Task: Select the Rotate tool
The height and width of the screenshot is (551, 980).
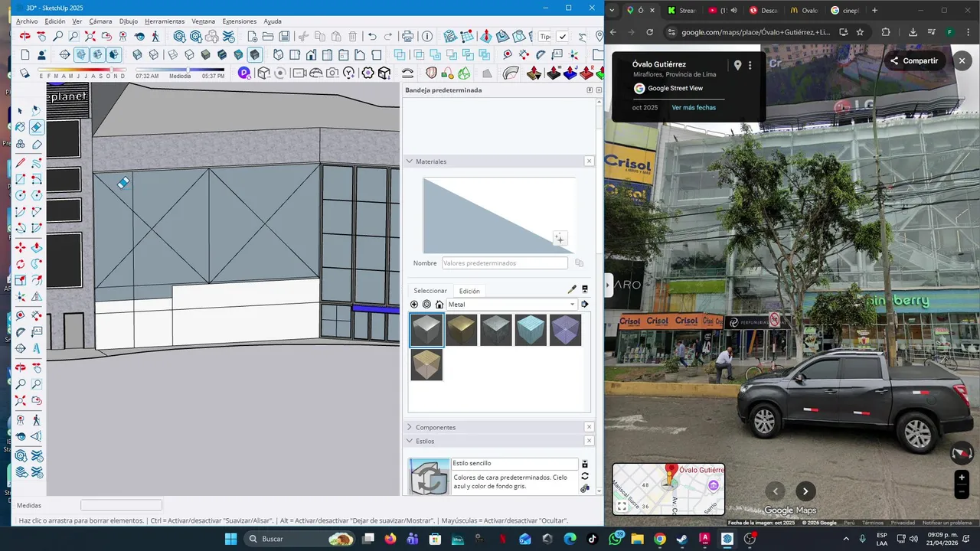Action: (x=21, y=264)
